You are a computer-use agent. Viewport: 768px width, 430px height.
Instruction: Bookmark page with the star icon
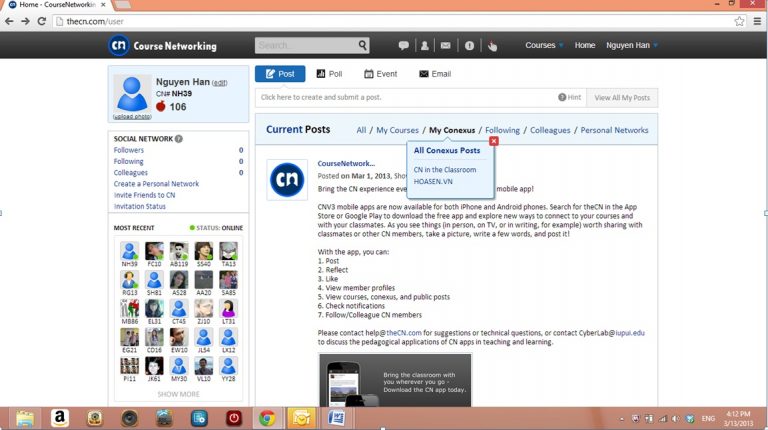[x=740, y=20]
